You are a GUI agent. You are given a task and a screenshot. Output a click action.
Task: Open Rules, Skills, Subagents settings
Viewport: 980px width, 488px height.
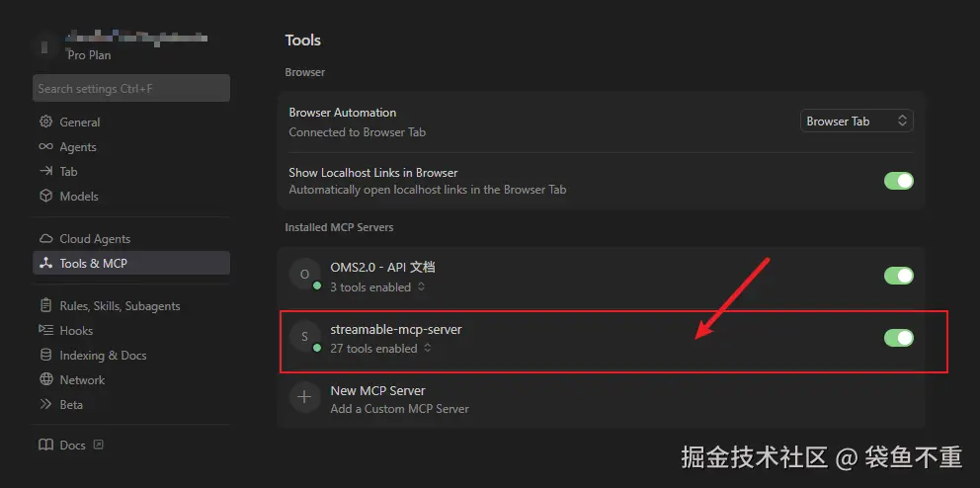(x=120, y=306)
